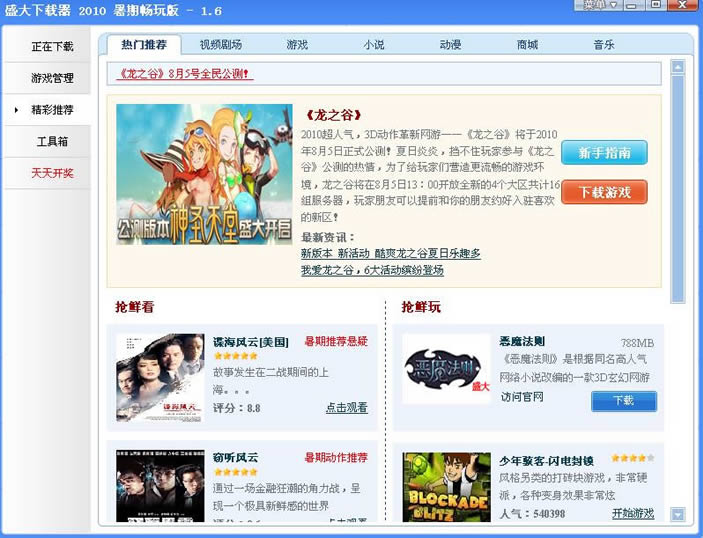Select the 谍海风云 movie poster
The height and width of the screenshot is (538, 703).
160,377
